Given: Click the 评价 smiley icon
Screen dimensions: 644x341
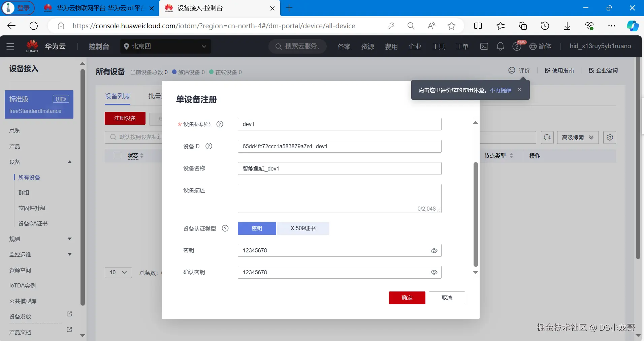Looking at the screenshot, I should [512, 70].
